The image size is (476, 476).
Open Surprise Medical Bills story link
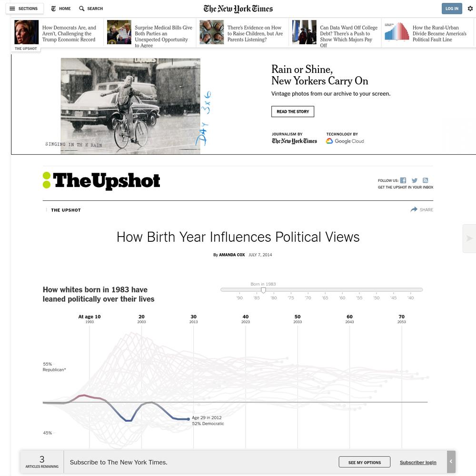pos(163,36)
